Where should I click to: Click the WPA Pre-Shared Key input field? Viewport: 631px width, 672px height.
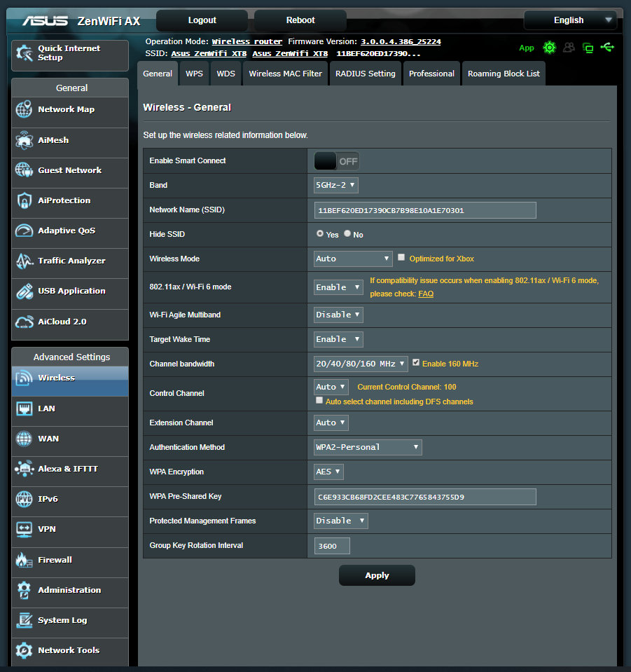click(425, 497)
